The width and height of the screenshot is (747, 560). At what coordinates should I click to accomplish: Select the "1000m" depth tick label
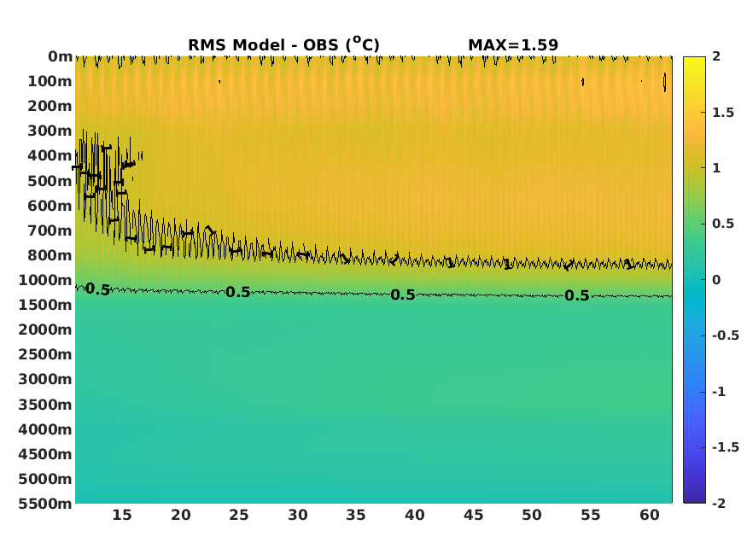45,280
